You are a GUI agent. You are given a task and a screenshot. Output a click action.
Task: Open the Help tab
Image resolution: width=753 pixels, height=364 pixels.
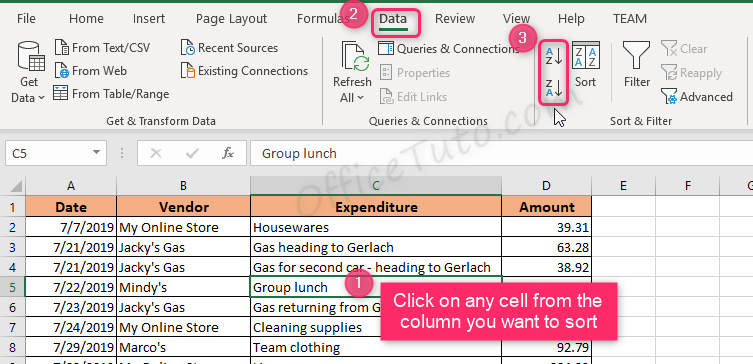point(571,19)
